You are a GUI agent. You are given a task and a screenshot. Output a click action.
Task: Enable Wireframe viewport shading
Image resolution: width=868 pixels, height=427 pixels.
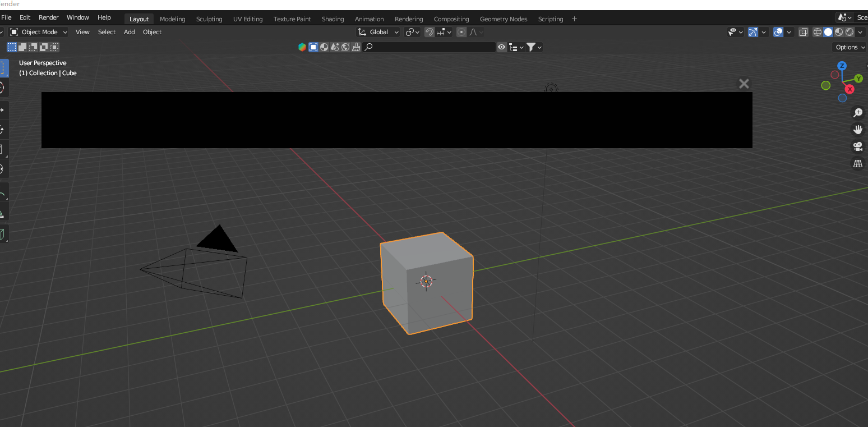[x=818, y=32]
